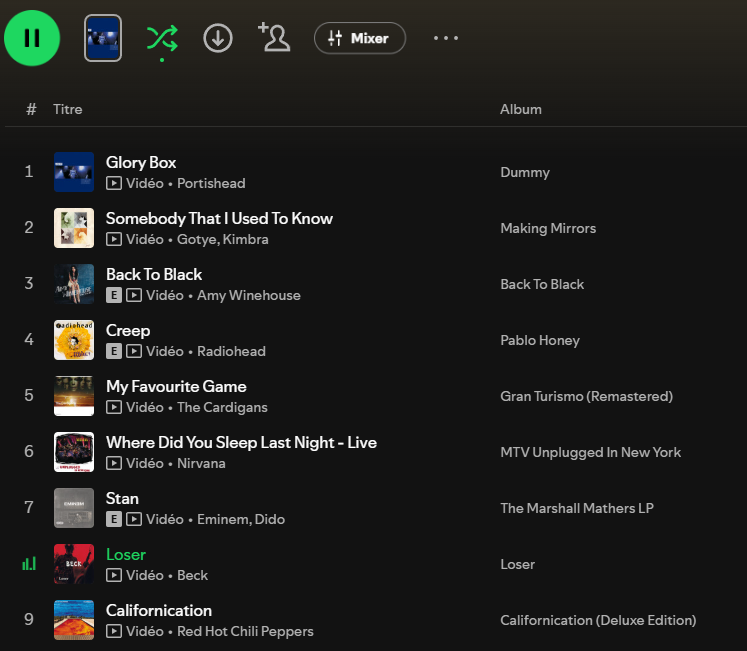Open artist Amy Winehouse
This screenshot has width=747, height=651.
249,295
